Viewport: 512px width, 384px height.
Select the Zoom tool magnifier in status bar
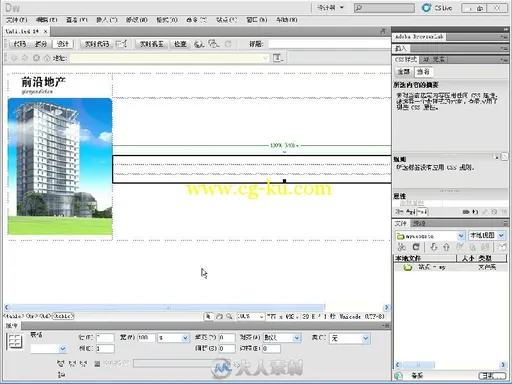(229, 316)
